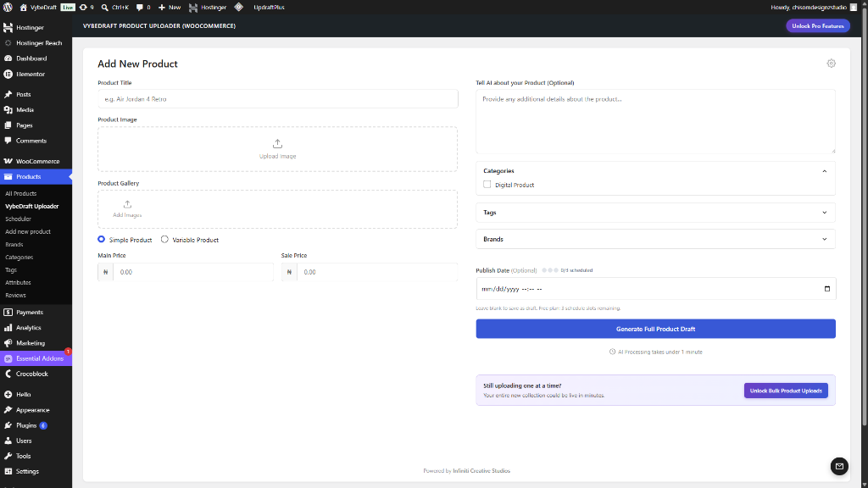Focus the Main Price input field
The image size is (868, 488).
[x=193, y=272]
